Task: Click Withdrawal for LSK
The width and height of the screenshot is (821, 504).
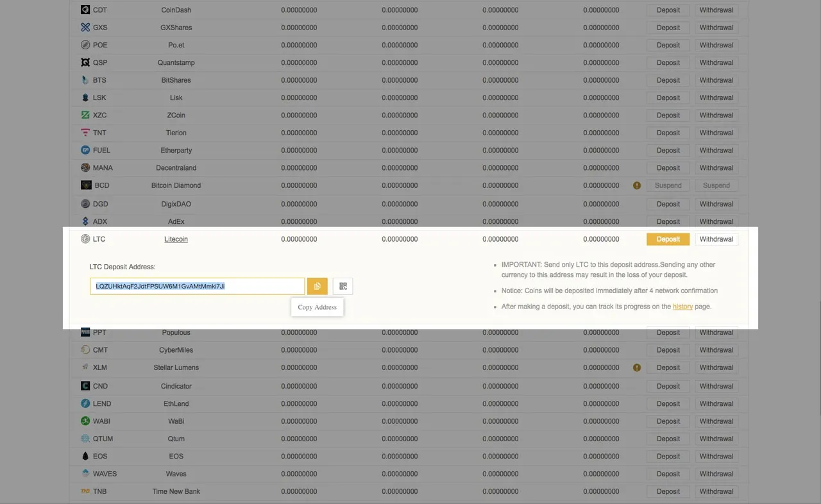Action: point(716,97)
